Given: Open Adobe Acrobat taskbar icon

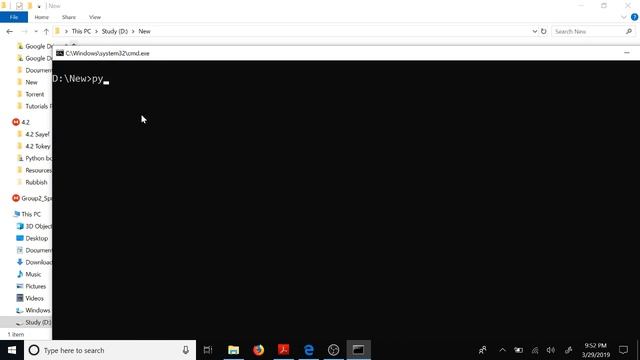Looking at the screenshot, I should [x=284, y=350].
